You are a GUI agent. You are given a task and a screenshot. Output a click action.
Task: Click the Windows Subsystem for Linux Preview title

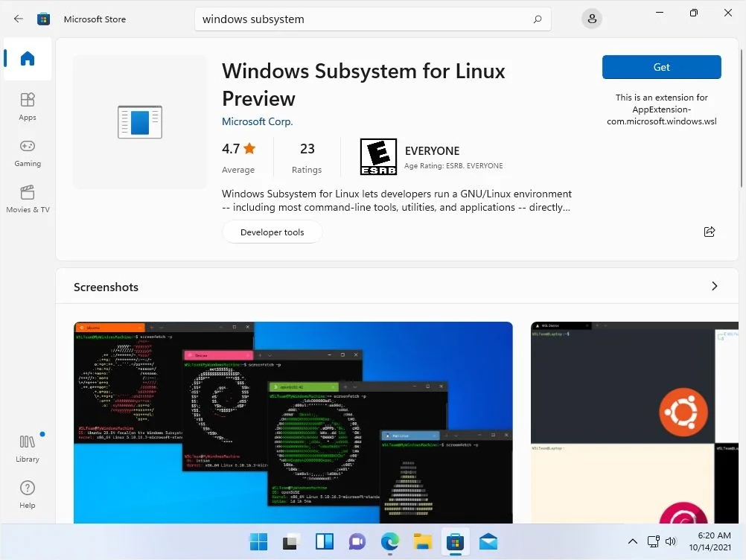363,85
